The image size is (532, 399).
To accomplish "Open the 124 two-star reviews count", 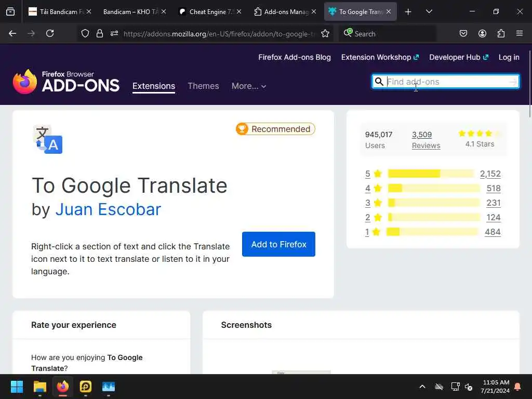I will pyautogui.click(x=494, y=218).
